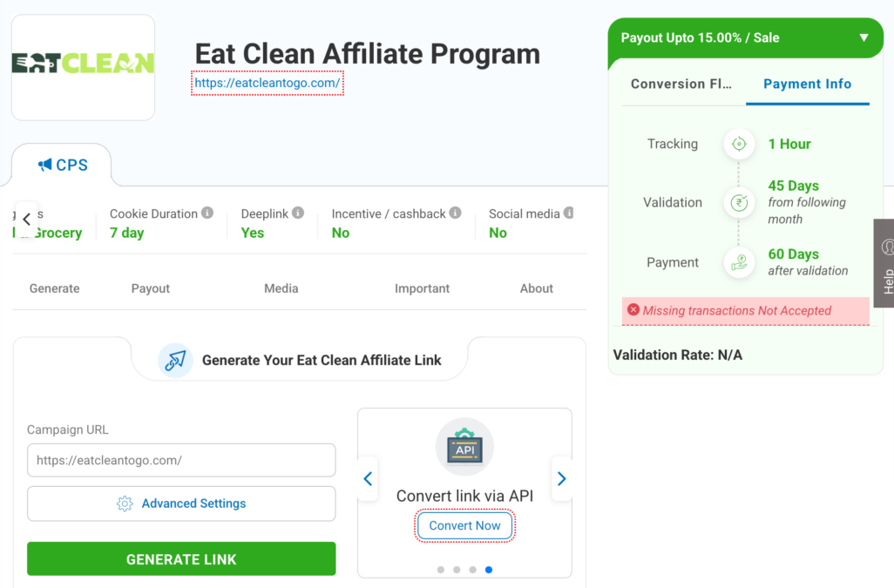
Task: Expand the Payout Upto 15.00% dropdown arrow
Action: point(864,37)
